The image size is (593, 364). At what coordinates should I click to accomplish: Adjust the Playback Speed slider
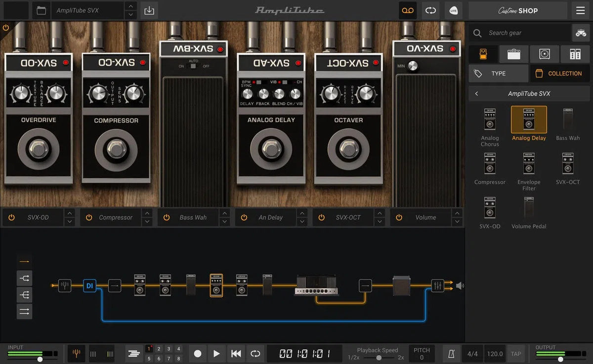[380, 357]
